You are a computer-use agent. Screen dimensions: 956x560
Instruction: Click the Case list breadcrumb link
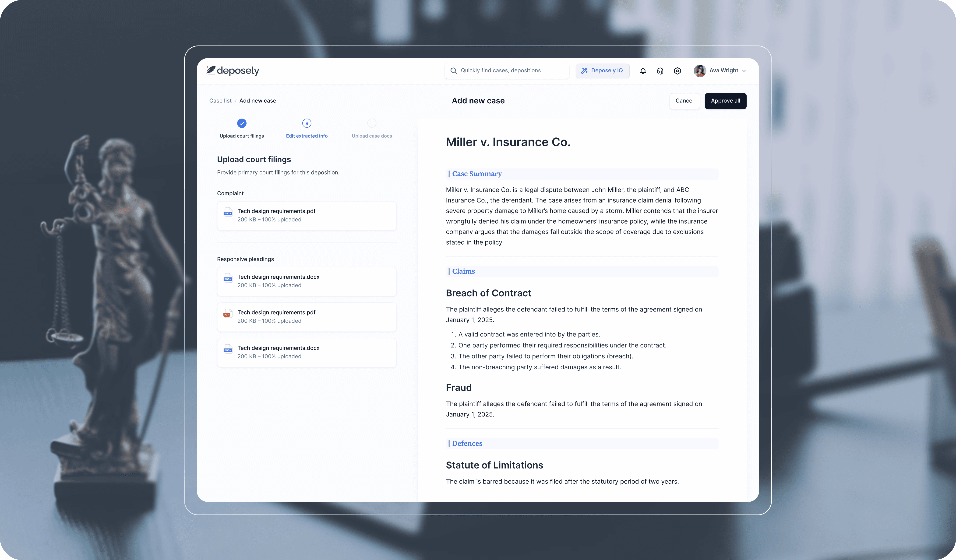220,101
